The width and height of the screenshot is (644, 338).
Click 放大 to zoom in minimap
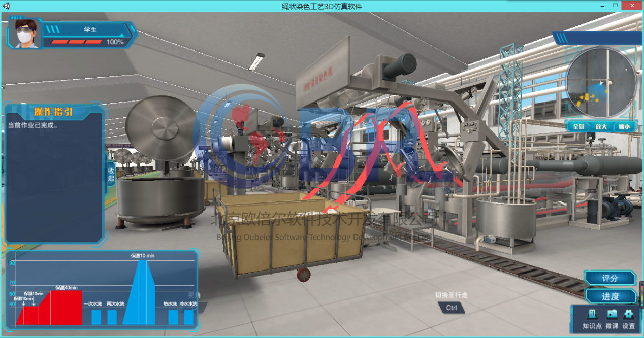[x=601, y=126]
